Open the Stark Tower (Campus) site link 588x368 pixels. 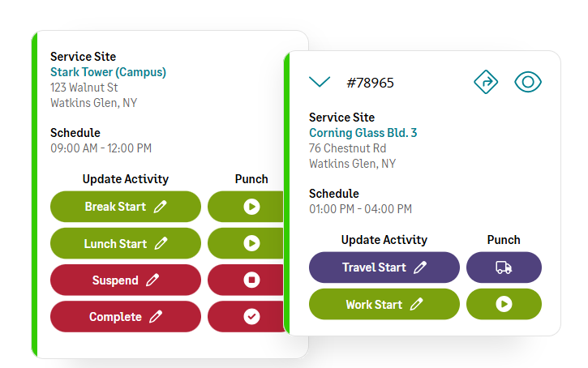(108, 72)
